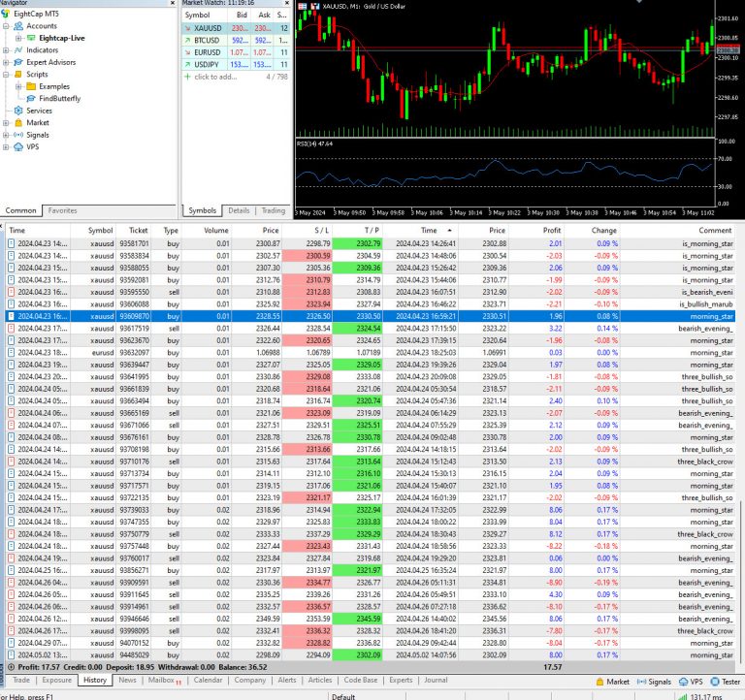
Task: Switch to the Trade tab in Toolbox
Action: (20, 681)
